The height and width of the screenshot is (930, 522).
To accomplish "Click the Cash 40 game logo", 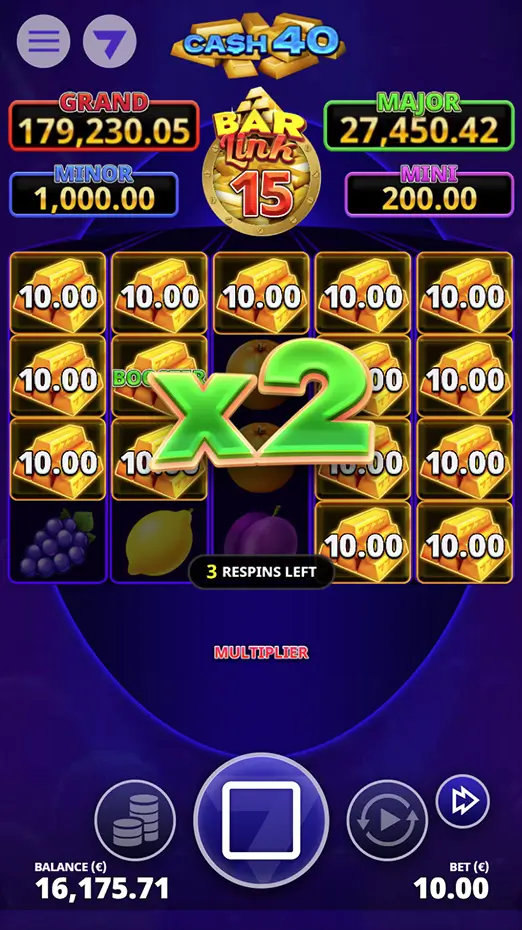I will pyautogui.click(x=259, y=45).
